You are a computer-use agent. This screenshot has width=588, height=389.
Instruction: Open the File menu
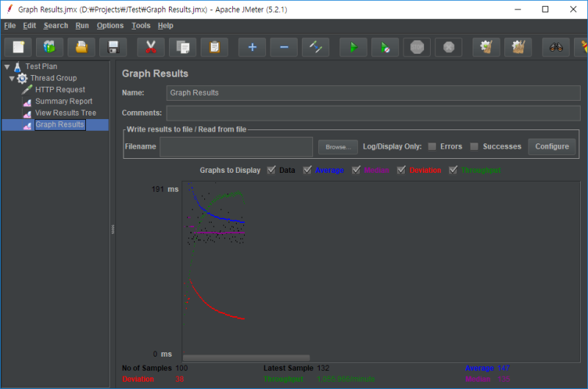(x=10, y=26)
